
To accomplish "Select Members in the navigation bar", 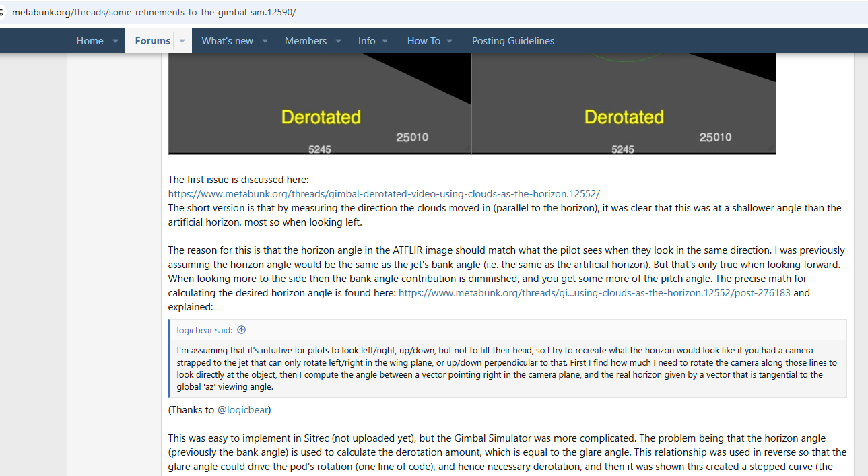I will point(305,41).
